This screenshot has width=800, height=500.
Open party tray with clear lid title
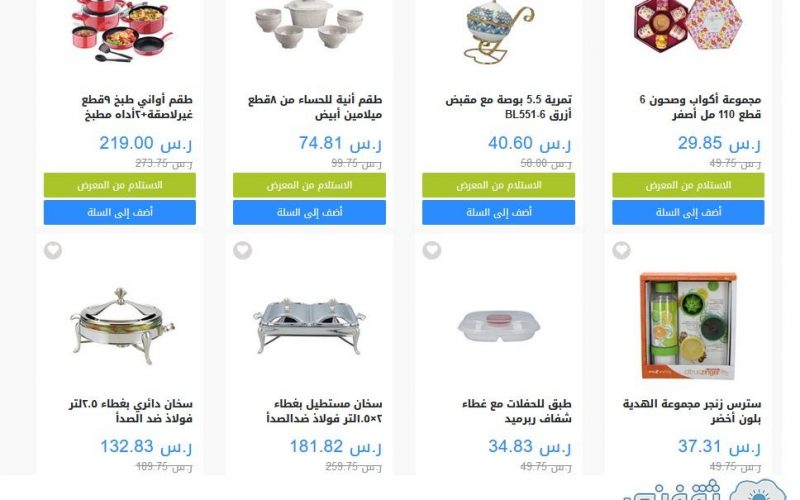(x=517, y=411)
